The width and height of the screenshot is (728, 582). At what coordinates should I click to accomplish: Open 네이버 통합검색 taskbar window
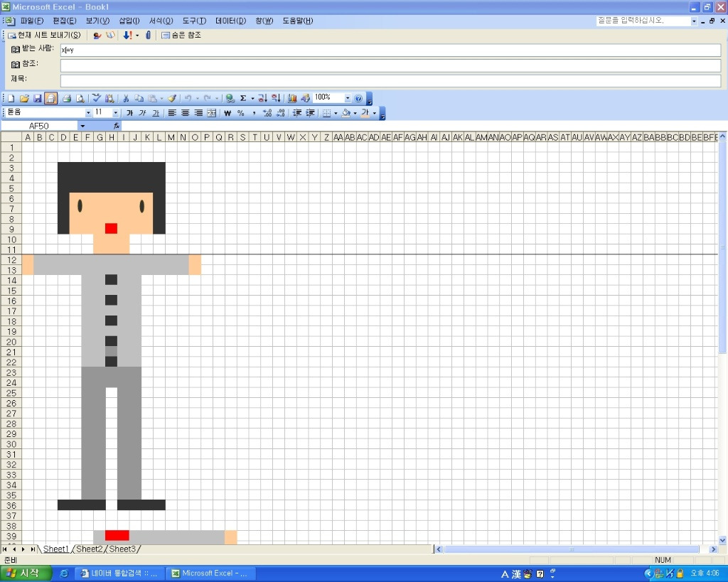click(119, 573)
